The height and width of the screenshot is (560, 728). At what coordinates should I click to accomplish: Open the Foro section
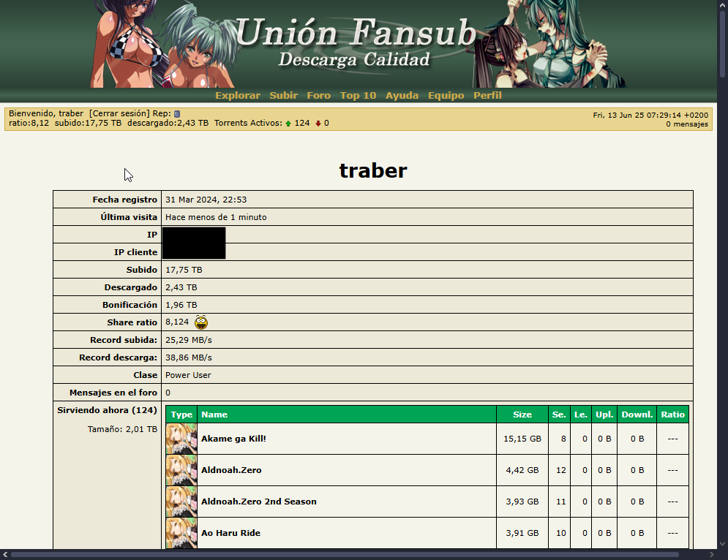click(x=318, y=95)
